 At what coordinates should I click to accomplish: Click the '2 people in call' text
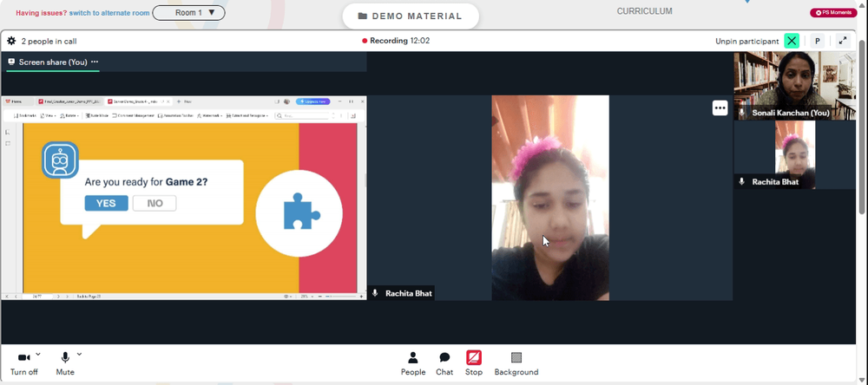[49, 41]
